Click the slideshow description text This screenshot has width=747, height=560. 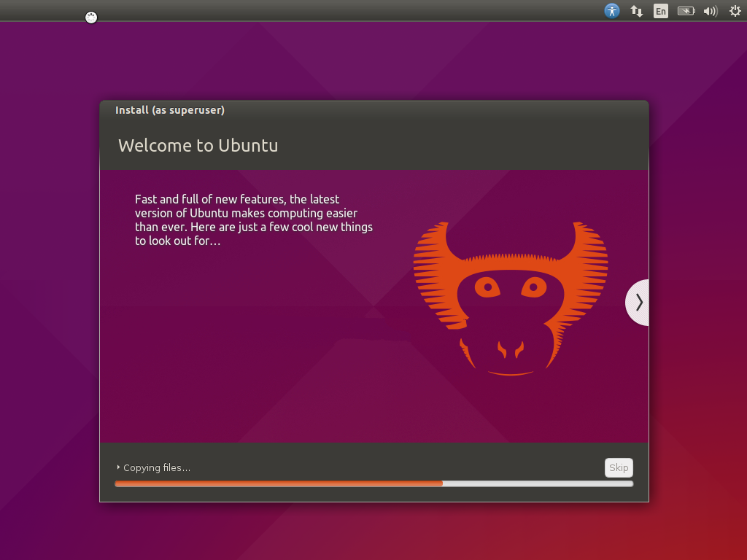point(253,219)
